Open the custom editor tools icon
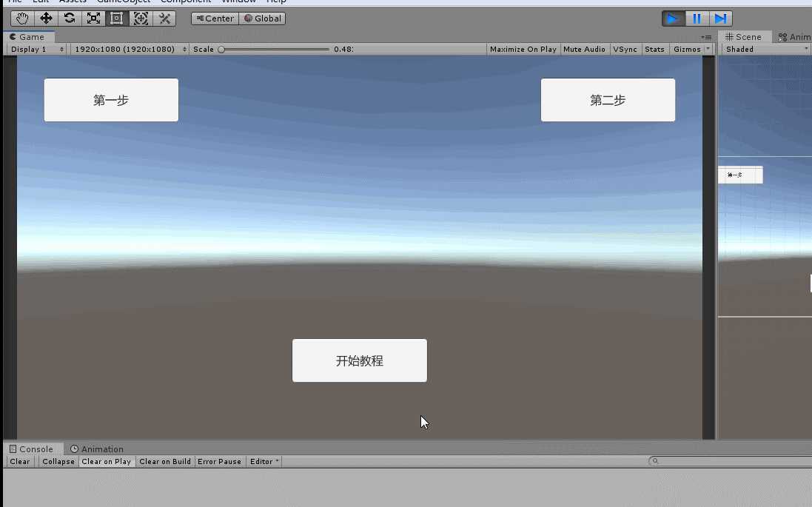This screenshot has width=812, height=507. [x=164, y=19]
